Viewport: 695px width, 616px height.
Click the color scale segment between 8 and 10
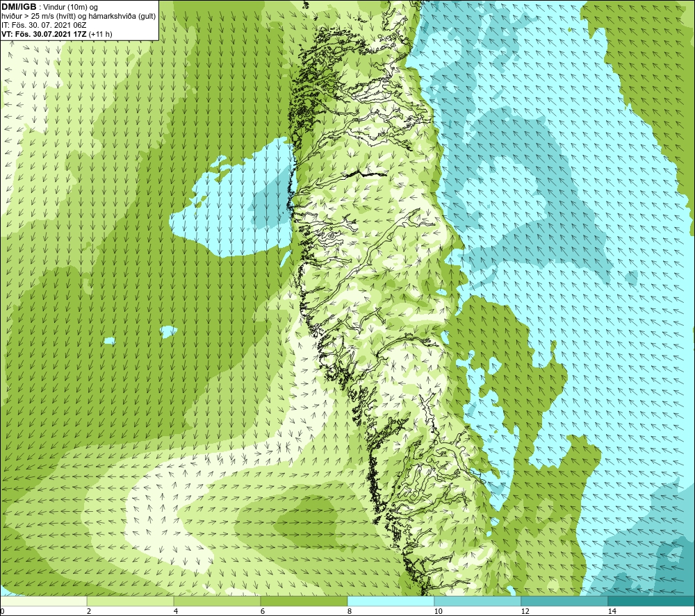[391, 601]
